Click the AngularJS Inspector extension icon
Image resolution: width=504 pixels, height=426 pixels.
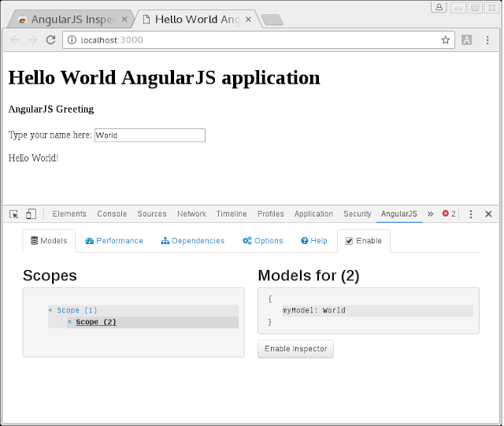click(x=466, y=40)
